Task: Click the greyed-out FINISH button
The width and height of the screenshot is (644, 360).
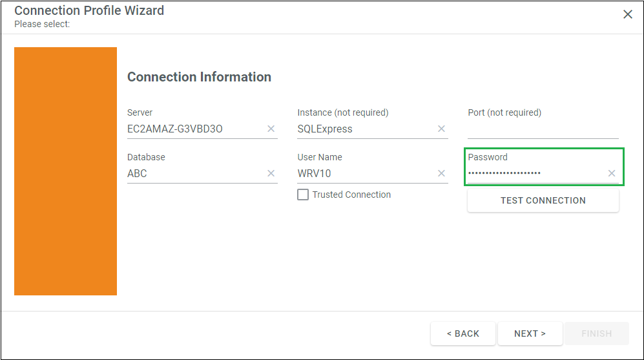Action: click(597, 334)
